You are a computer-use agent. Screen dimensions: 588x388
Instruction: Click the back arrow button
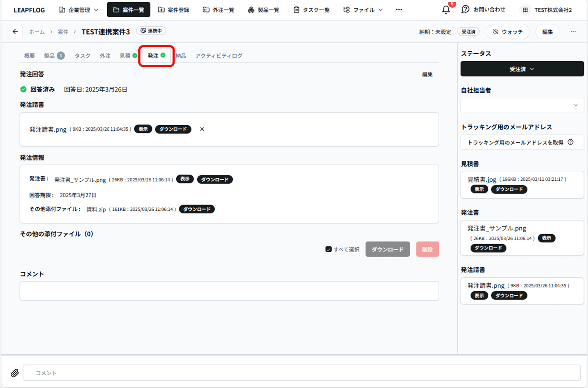point(15,32)
